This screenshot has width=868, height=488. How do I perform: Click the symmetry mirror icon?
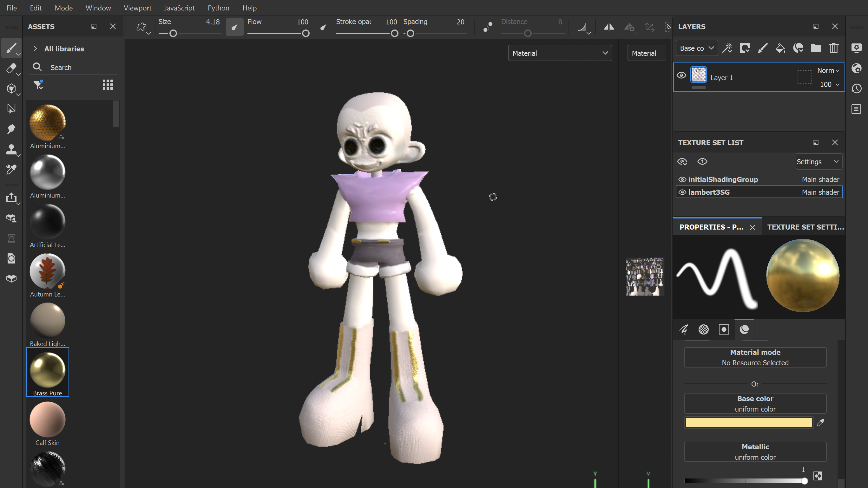(608, 27)
